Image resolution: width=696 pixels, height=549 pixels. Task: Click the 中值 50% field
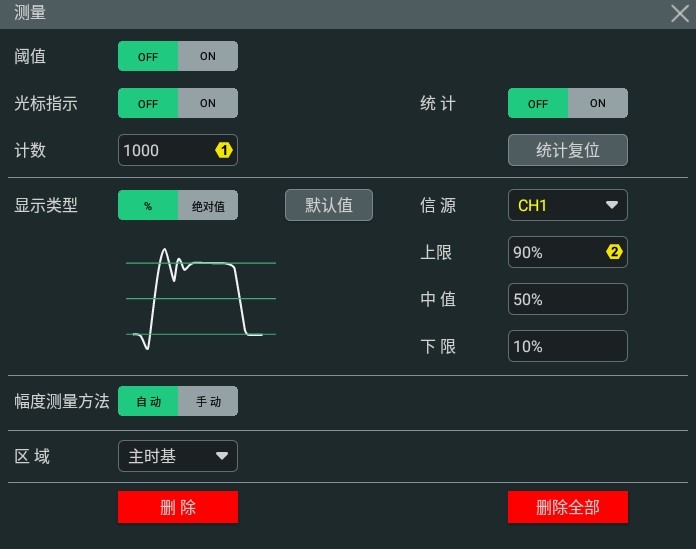[x=567, y=299]
